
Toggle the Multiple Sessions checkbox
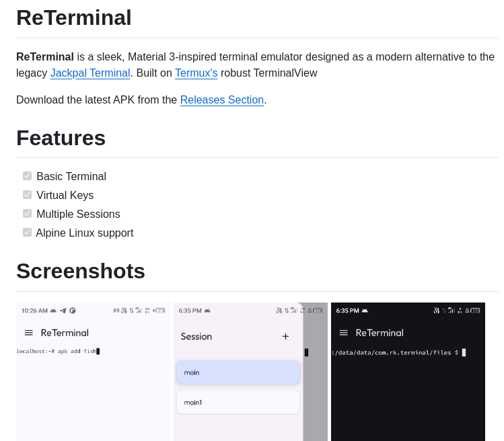point(28,214)
